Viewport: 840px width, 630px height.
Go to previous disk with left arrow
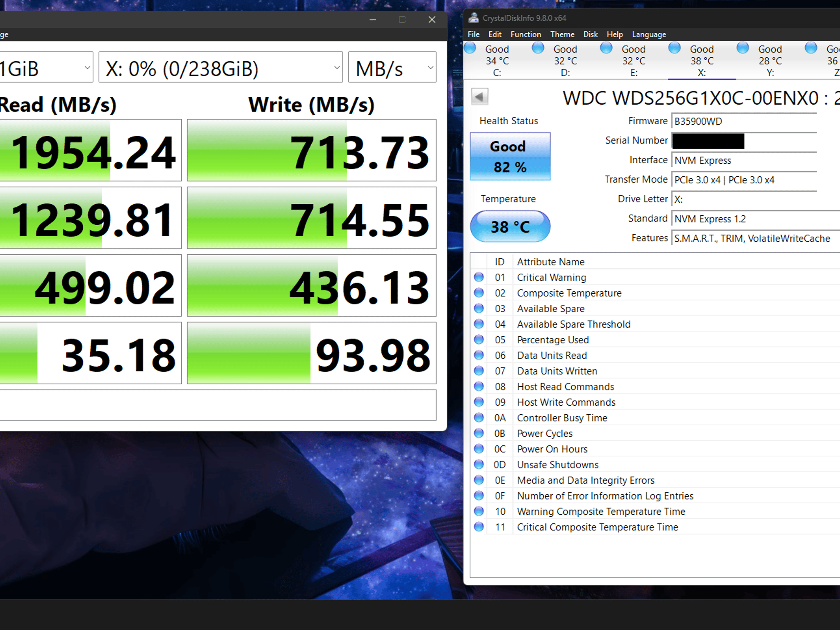click(x=479, y=97)
